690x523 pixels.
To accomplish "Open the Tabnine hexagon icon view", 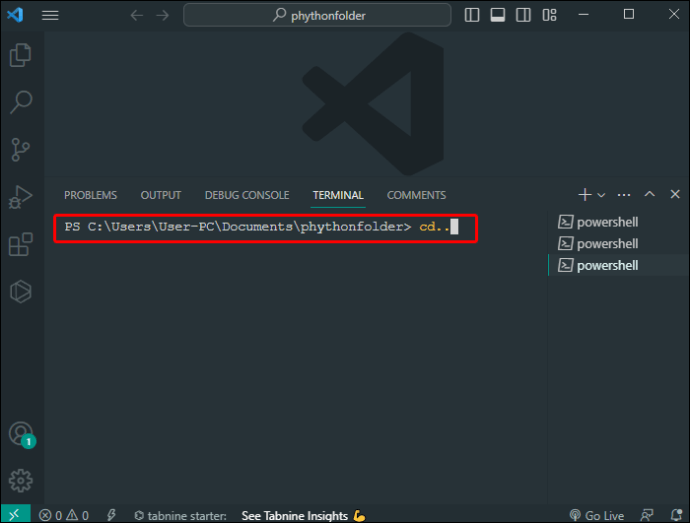I will pos(20,291).
